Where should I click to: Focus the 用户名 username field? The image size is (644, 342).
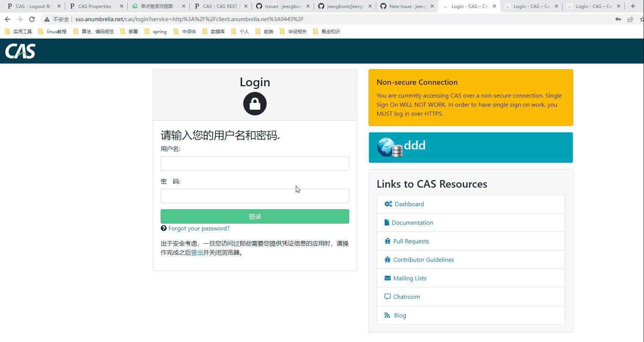point(255,163)
